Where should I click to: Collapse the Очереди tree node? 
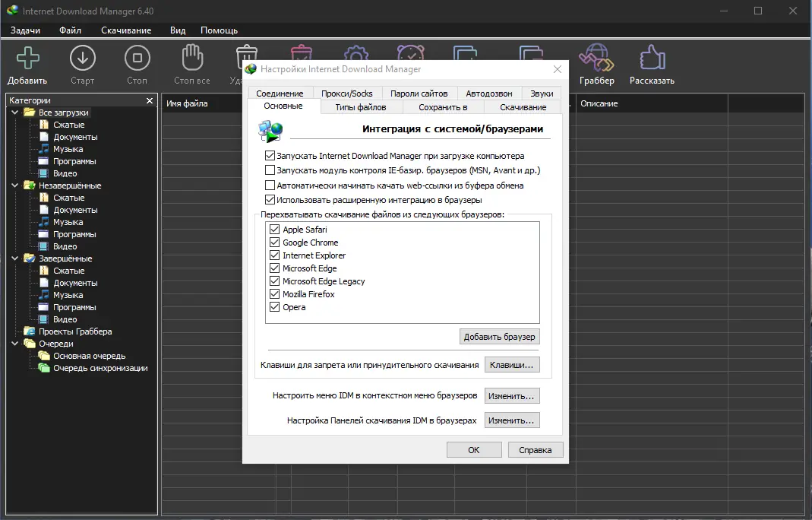coord(14,344)
